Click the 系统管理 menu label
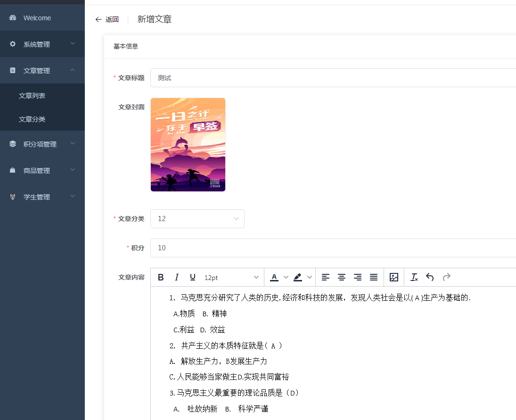Viewport: 516px width, 420px height. point(37,44)
